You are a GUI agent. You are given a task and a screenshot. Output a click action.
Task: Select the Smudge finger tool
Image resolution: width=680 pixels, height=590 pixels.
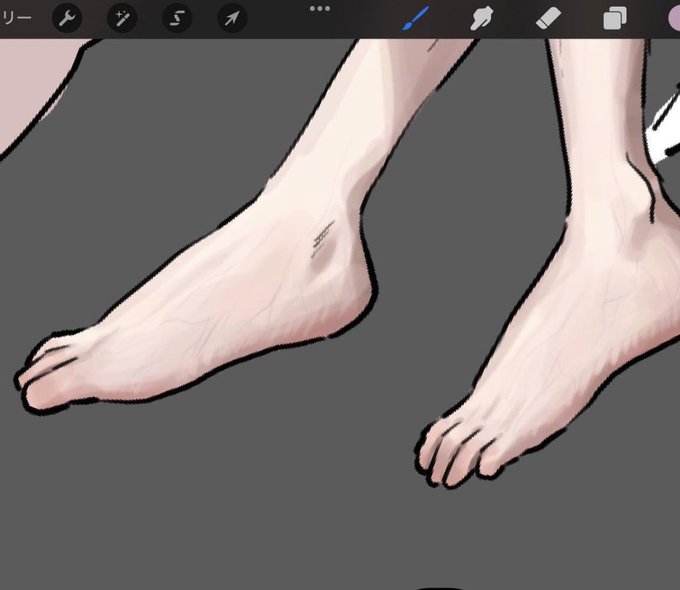[482, 18]
